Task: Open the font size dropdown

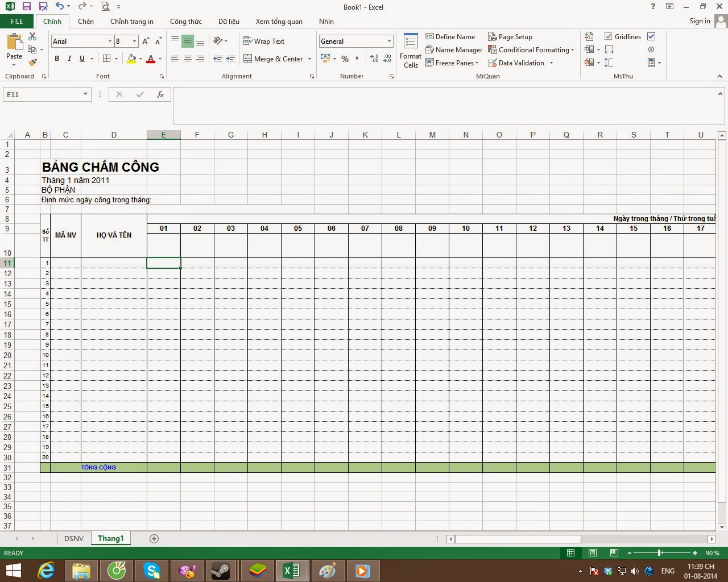Action: [134, 41]
